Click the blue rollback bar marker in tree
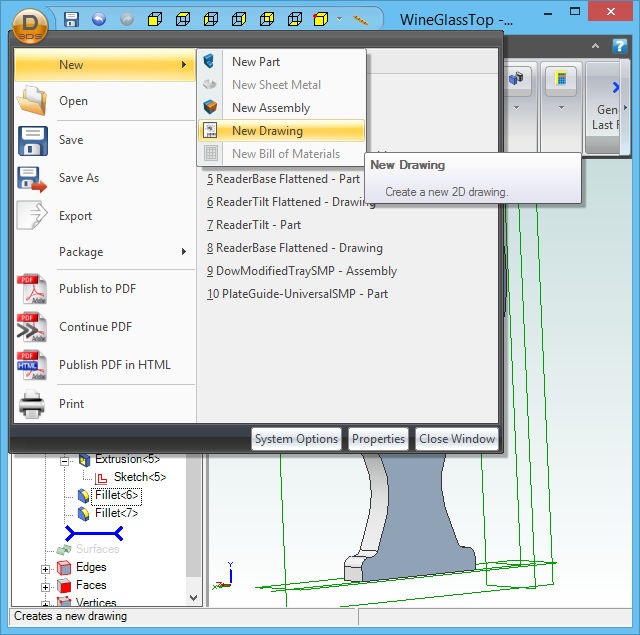Viewport: 640px width, 635px height. (94, 533)
